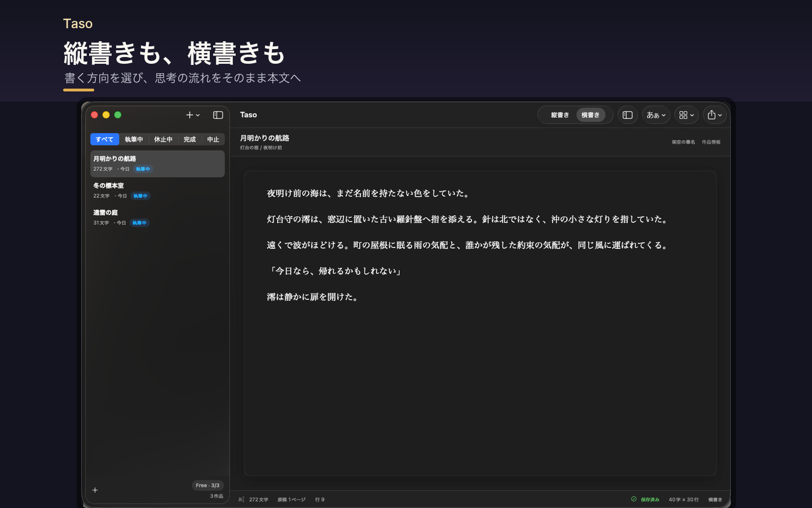Open the あぁ font settings dropdown
The width and height of the screenshot is (812, 508).
click(x=656, y=115)
